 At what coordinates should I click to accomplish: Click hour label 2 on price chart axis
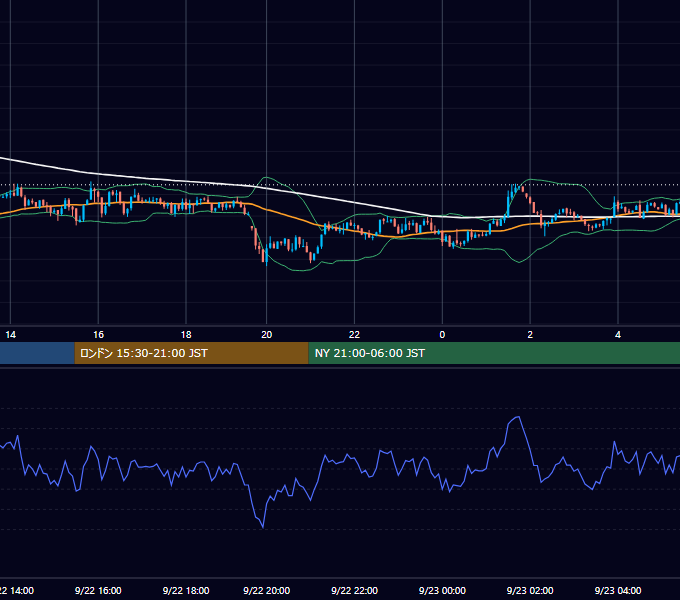(530, 334)
